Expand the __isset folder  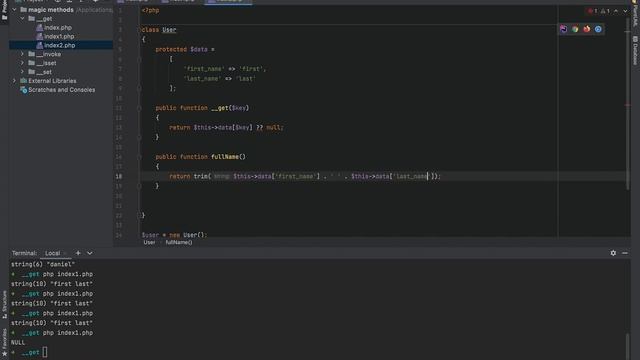pos(22,63)
